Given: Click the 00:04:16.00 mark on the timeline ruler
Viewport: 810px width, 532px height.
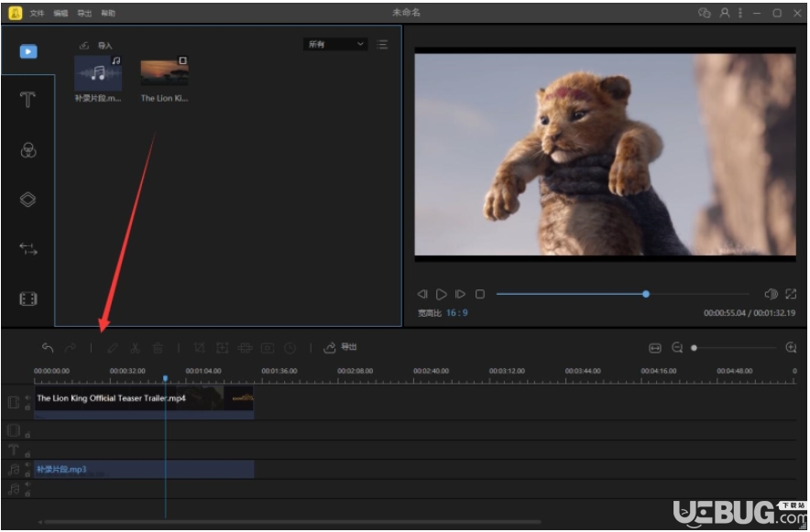Looking at the screenshot, I should (659, 371).
